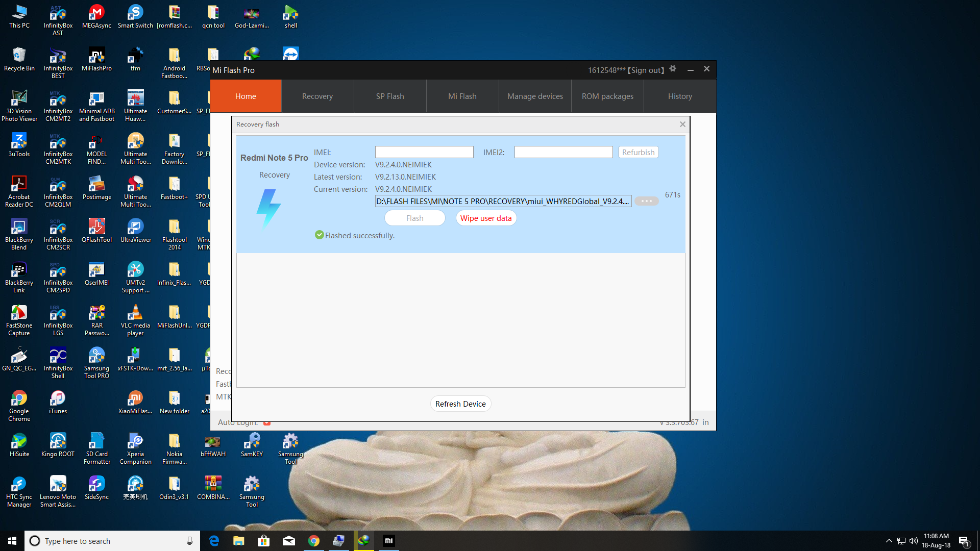Switch to the Mi Flash tab
The image size is (980, 551).
pyautogui.click(x=462, y=96)
